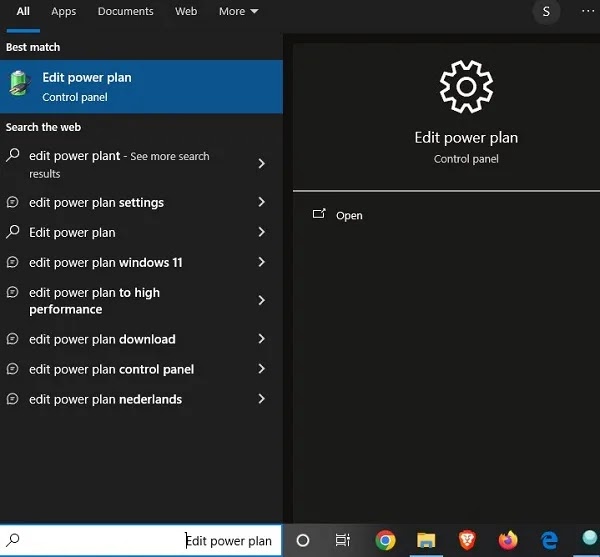
Task: Click the battery icon of Edit power plan
Action: click(x=18, y=83)
